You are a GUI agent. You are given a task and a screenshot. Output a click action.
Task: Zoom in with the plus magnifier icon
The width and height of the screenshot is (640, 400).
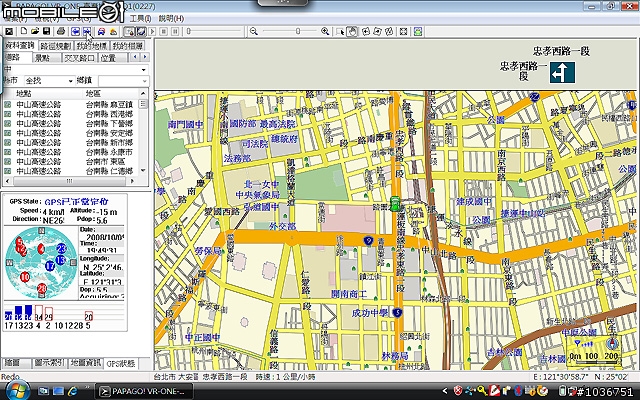click(325, 31)
